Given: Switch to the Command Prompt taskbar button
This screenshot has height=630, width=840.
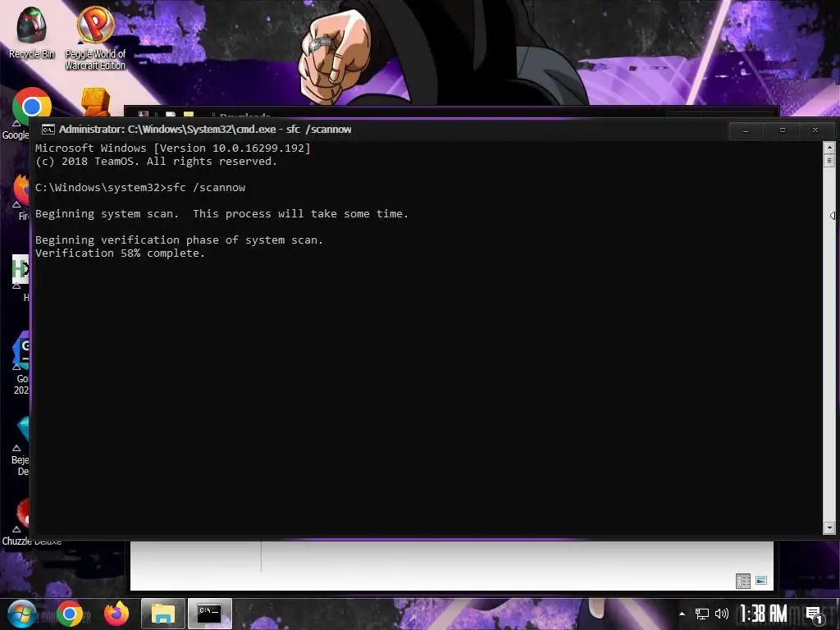Looking at the screenshot, I should coord(209,614).
